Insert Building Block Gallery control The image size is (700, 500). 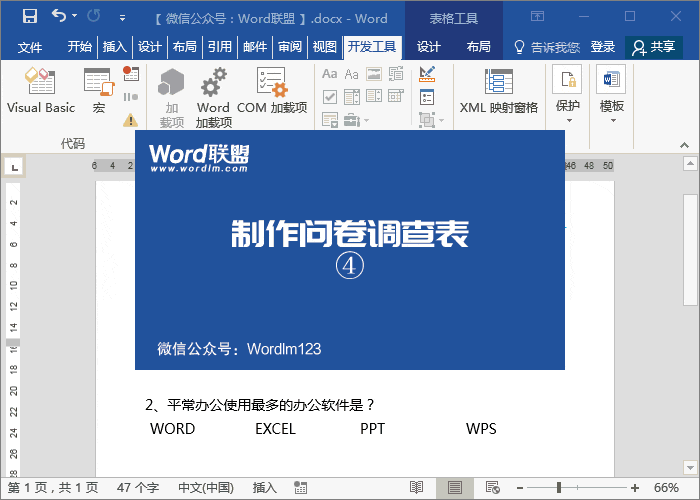396,74
